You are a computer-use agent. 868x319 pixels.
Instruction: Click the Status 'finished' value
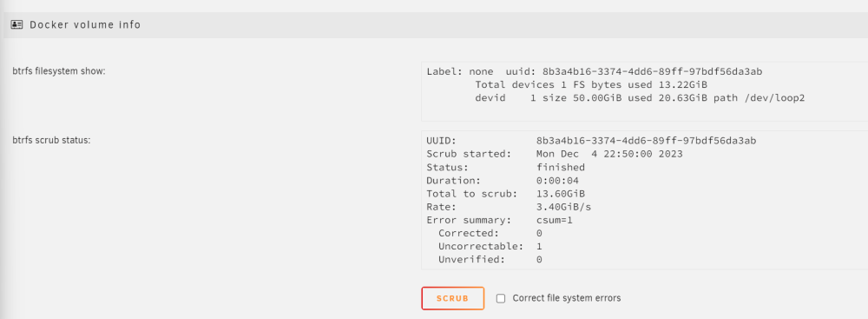(560, 167)
